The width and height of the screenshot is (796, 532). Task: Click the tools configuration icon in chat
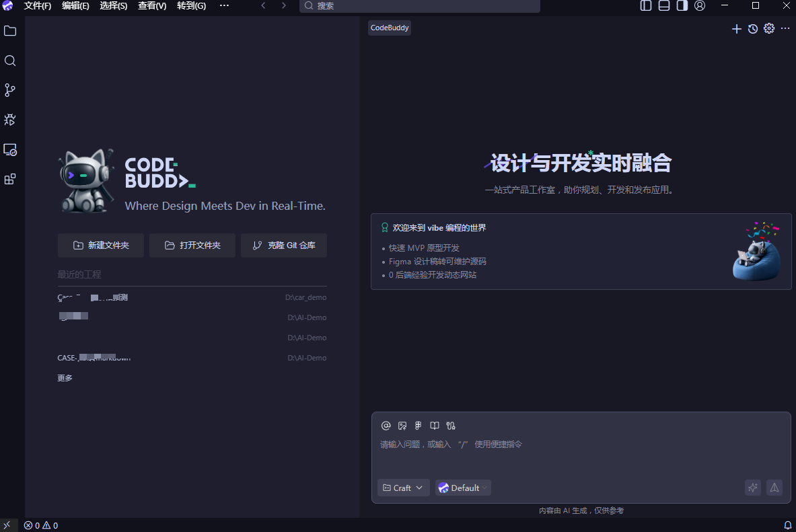click(451, 425)
